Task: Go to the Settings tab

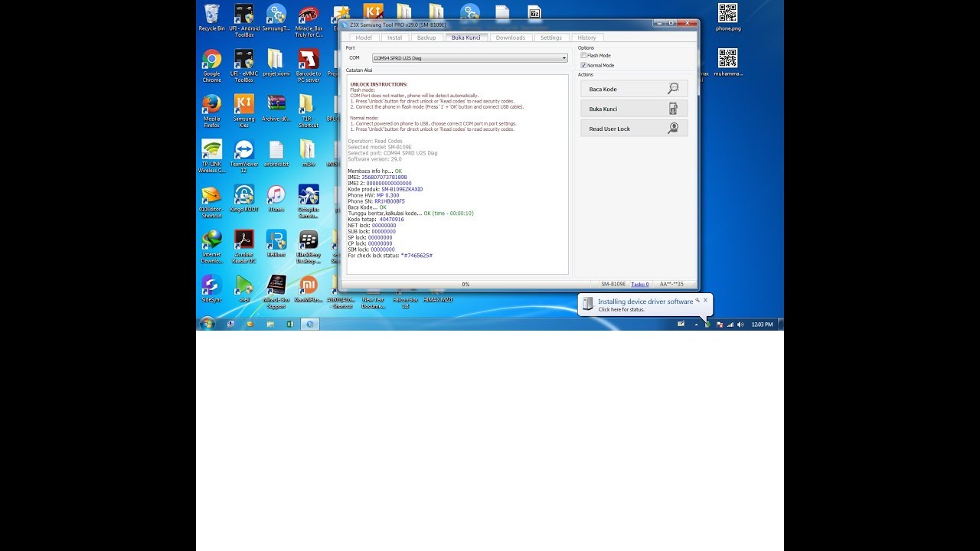Action: [551, 37]
